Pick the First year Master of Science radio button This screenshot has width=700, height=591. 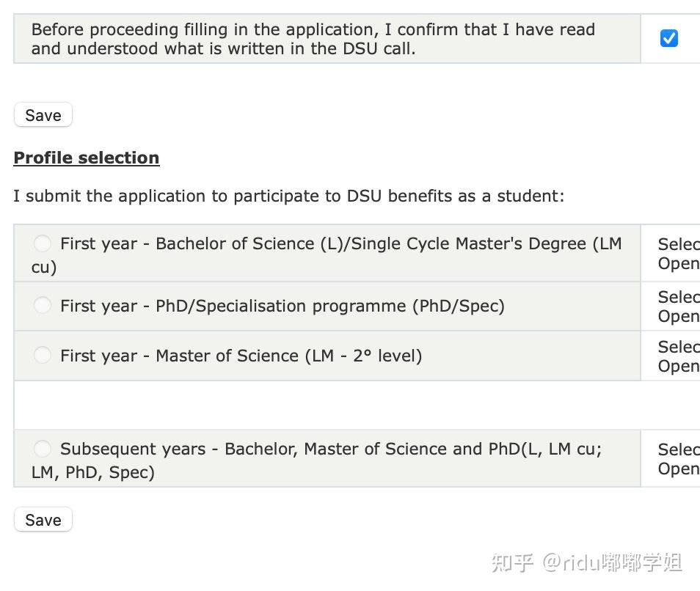43,355
